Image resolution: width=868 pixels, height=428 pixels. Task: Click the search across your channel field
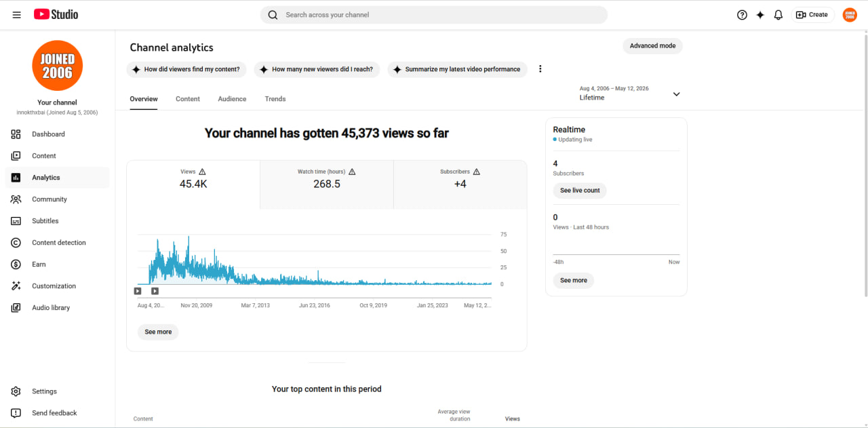coord(434,15)
